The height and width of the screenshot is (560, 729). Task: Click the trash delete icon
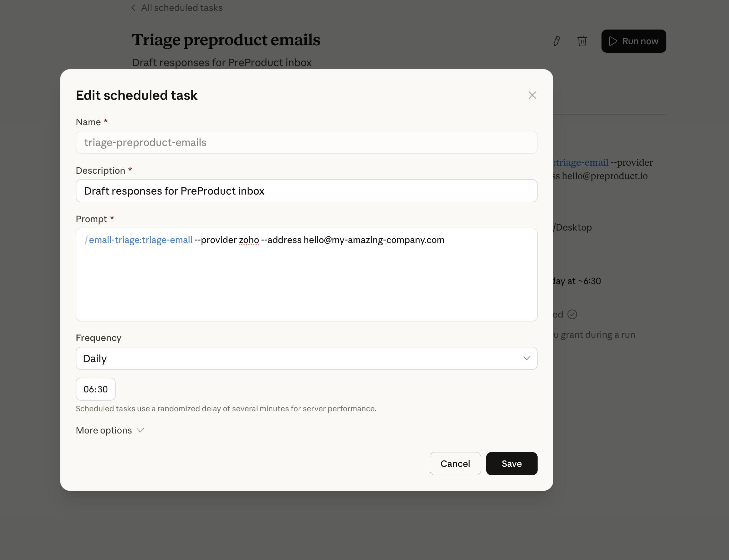pos(582,41)
